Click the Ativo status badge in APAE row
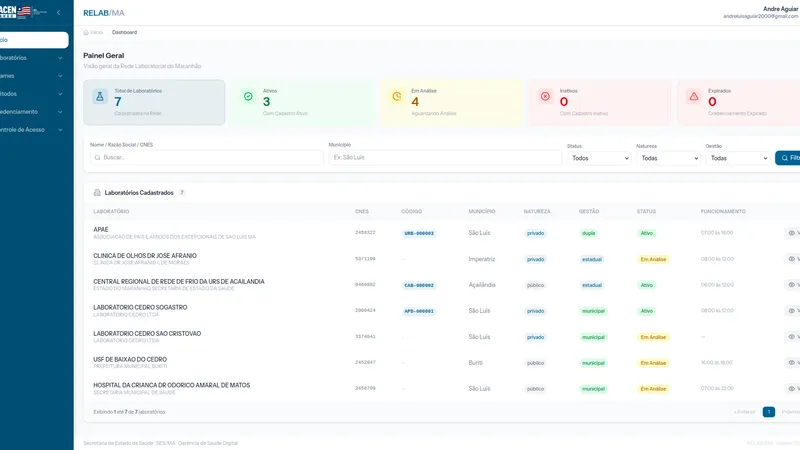Screen dimensions: 800x450 pos(646,233)
